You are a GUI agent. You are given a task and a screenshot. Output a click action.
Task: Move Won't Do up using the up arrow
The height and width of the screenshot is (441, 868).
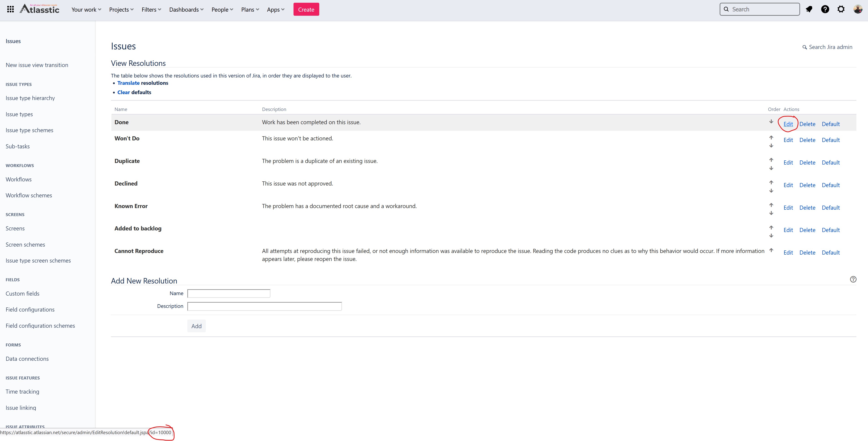pos(771,137)
